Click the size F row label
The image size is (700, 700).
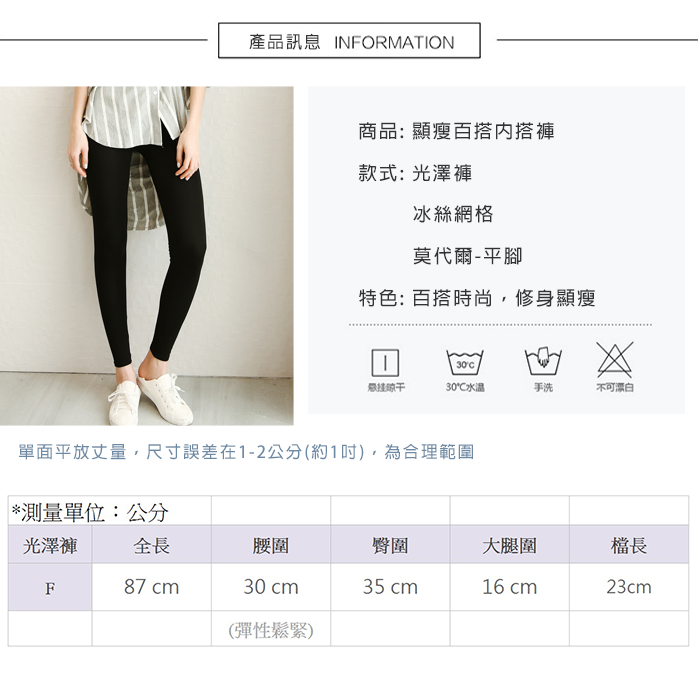pos(50,588)
